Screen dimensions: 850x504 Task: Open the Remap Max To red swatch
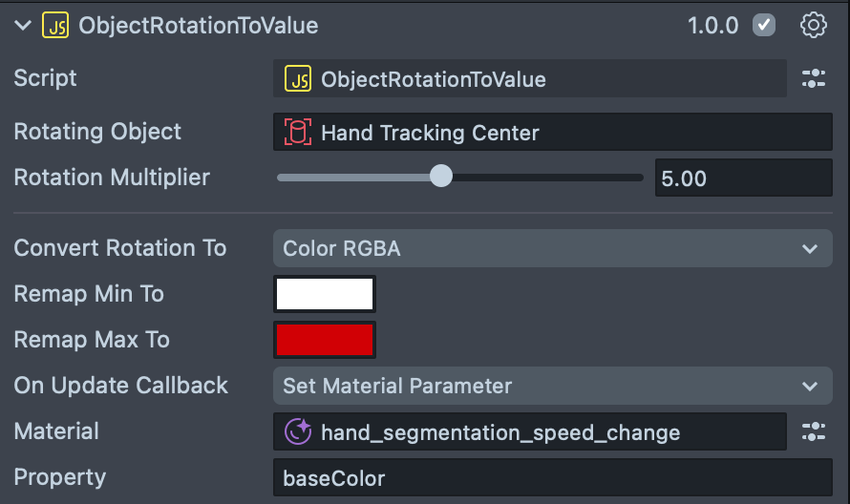click(x=325, y=340)
